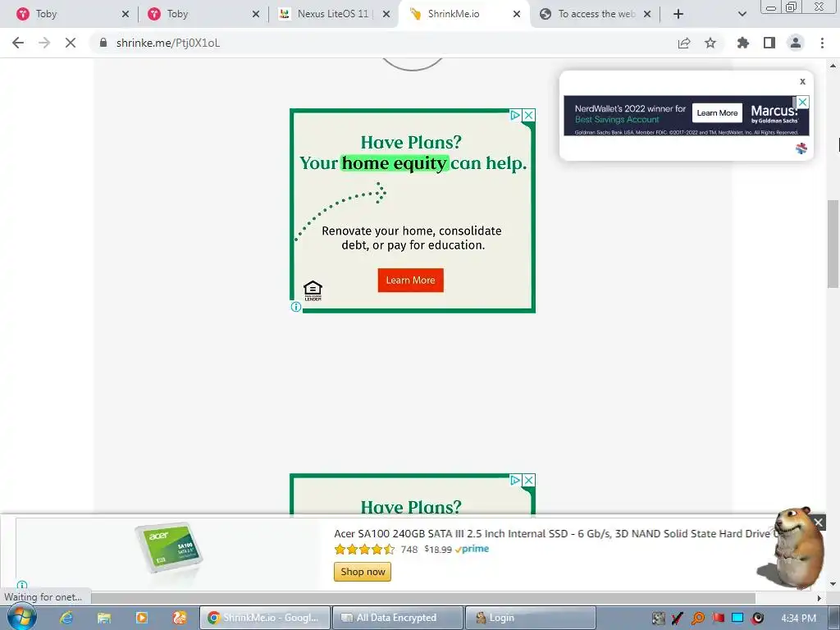This screenshot has width=840, height=630.
Task: Open Windows Explorer from taskbar
Action: tap(104, 618)
